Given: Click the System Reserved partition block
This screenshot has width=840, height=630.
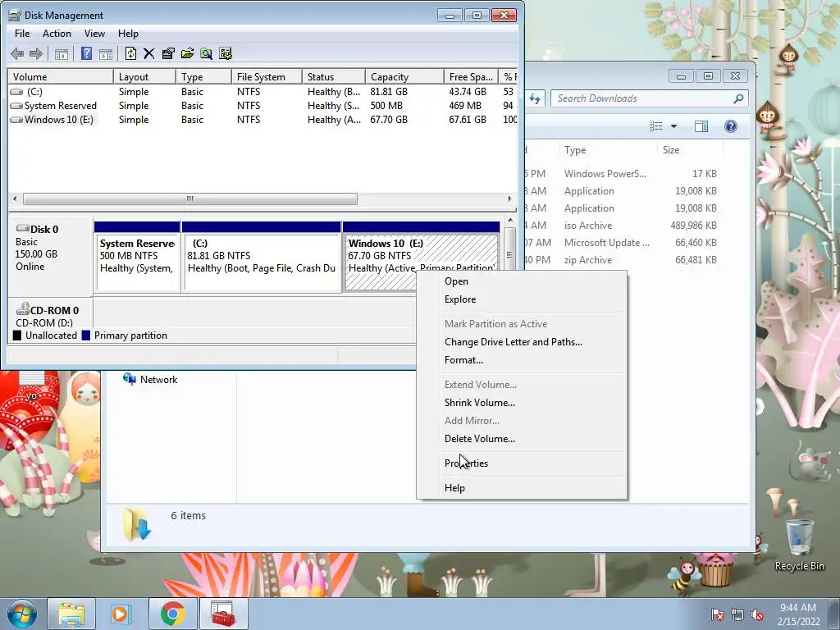Looking at the screenshot, I should [x=137, y=257].
